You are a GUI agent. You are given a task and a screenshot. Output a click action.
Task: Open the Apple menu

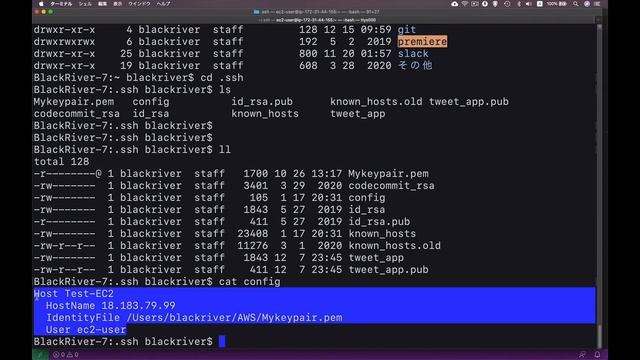click(x=41, y=4)
